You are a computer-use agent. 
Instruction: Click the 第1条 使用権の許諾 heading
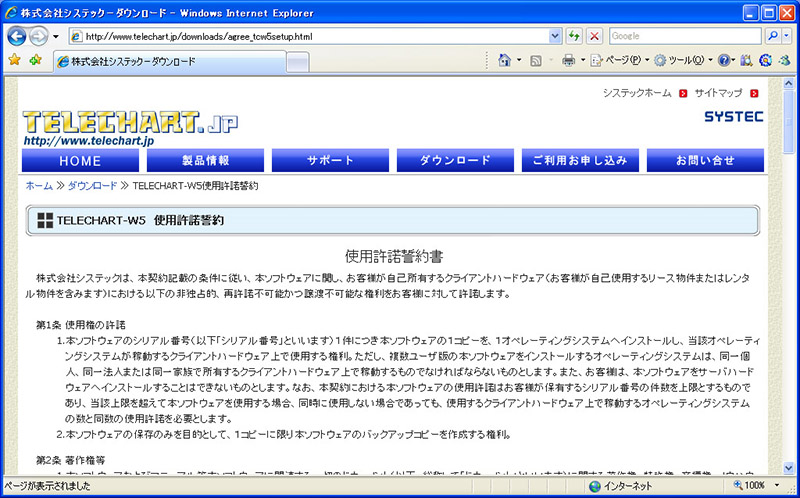pos(81,325)
